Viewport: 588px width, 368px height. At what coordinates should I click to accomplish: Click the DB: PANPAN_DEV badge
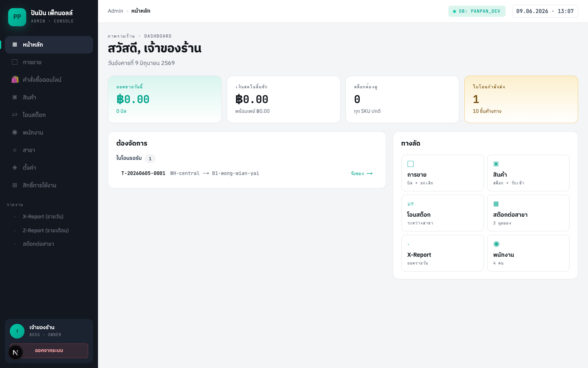(x=477, y=11)
